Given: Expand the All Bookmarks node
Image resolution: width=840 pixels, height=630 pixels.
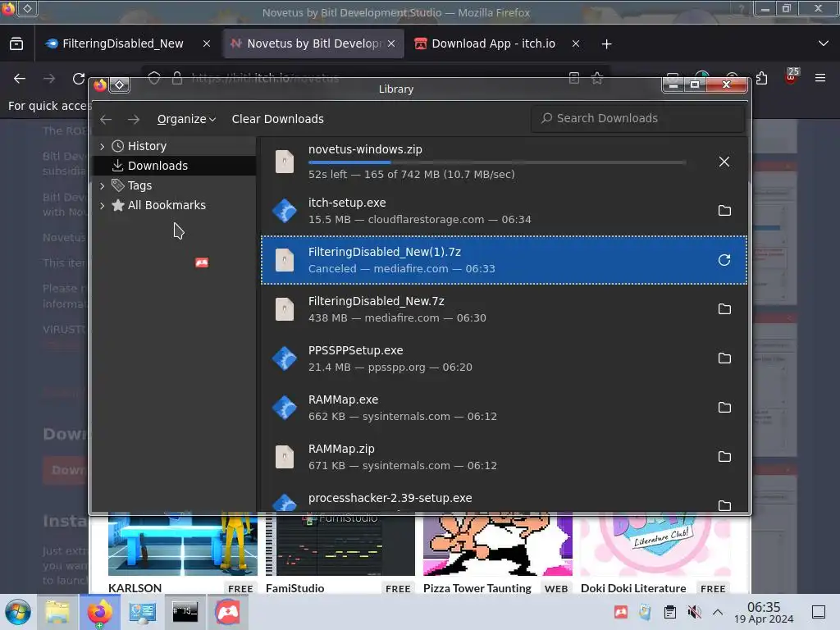Looking at the screenshot, I should (x=103, y=205).
